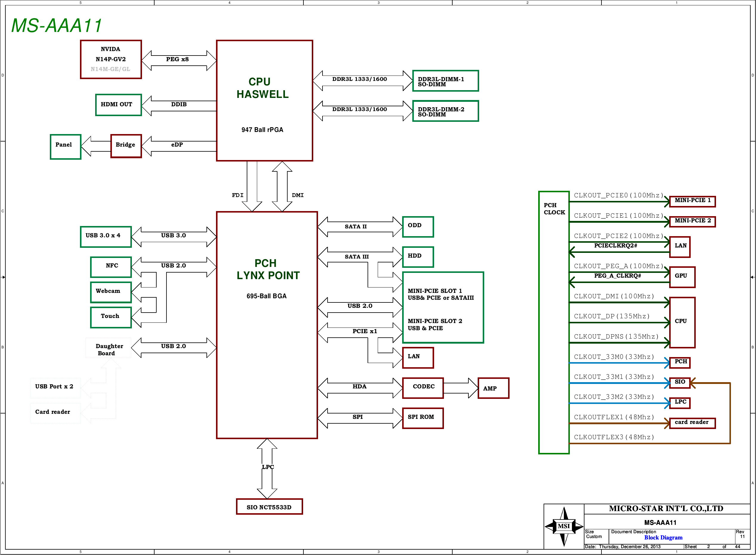Screen dimensions: 756x555
Task: Click the LPC bus label
Action: coord(268,467)
